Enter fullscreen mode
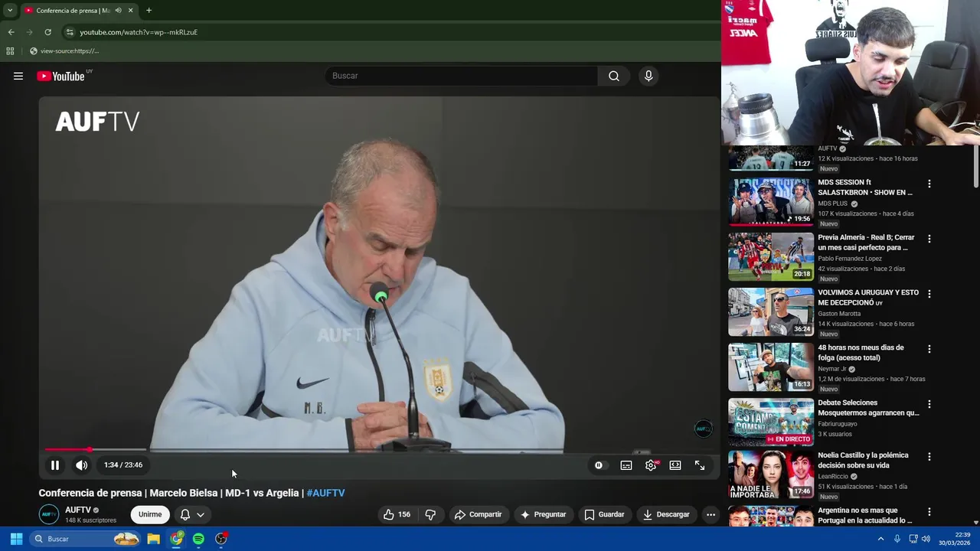The image size is (980, 551). point(700,465)
